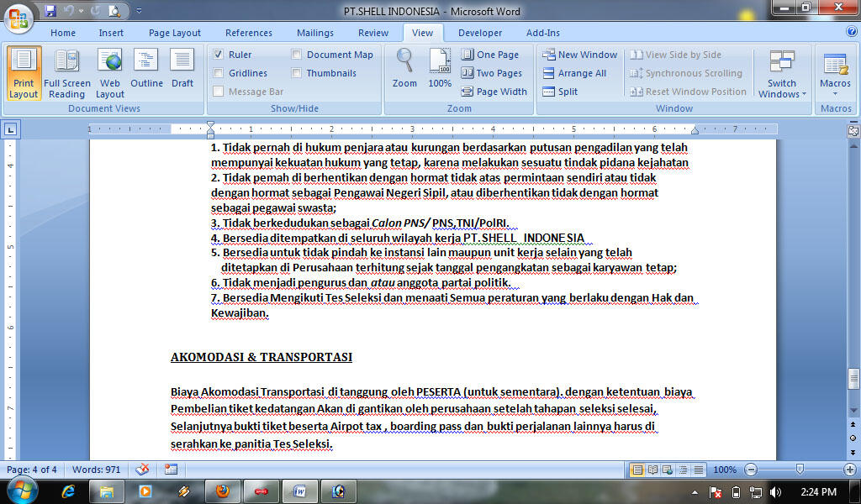The image size is (861, 504).
Task: Open Firefox from taskbar
Action: [222, 491]
